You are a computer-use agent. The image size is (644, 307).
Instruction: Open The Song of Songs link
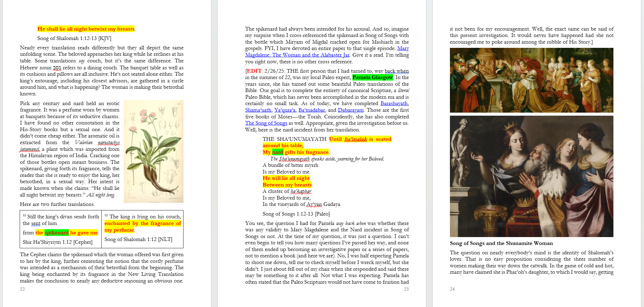[x=266, y=123]
